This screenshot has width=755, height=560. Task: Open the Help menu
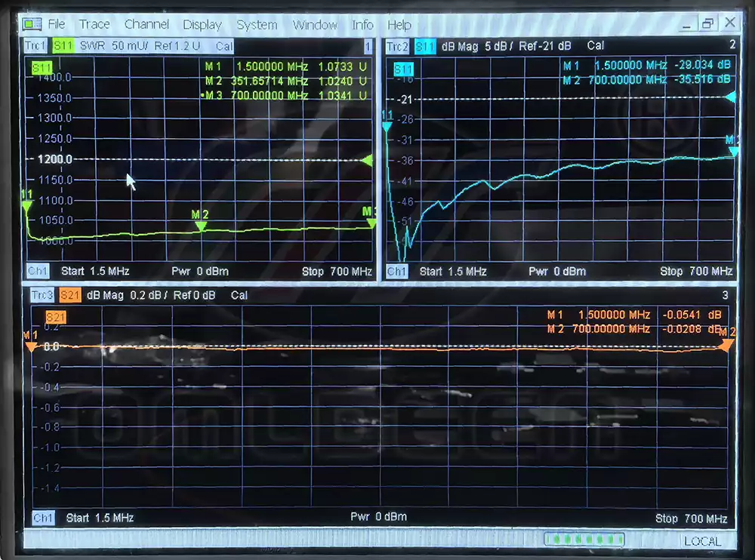[399, 25]
